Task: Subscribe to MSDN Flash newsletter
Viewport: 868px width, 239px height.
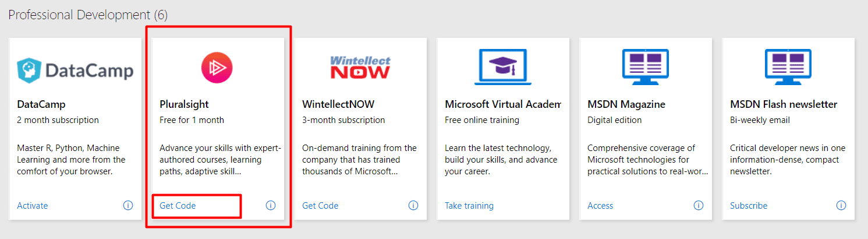Action: (749, 206)
